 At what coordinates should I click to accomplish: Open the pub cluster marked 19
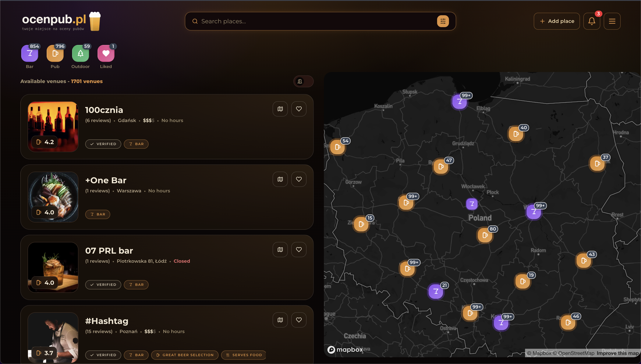(x=523, y=281)
